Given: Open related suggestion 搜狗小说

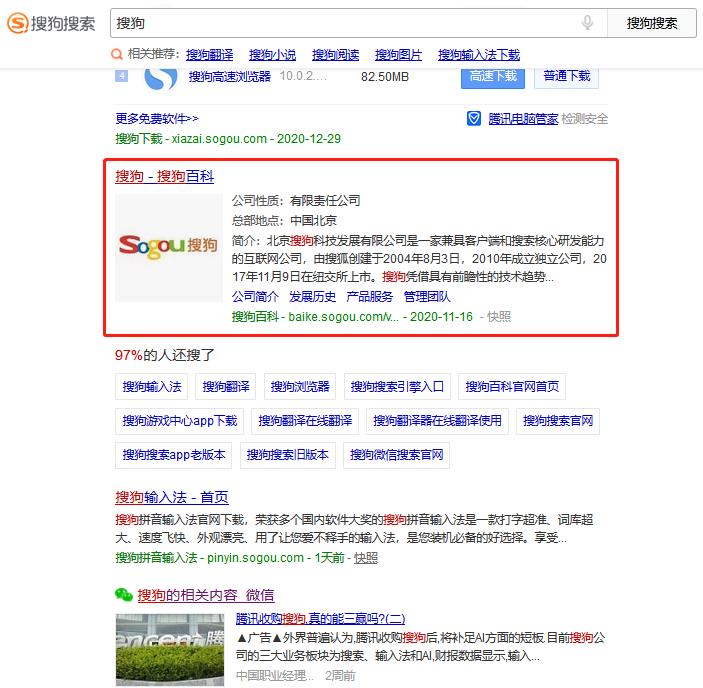Looking at the screenshot, I should 272,55.
